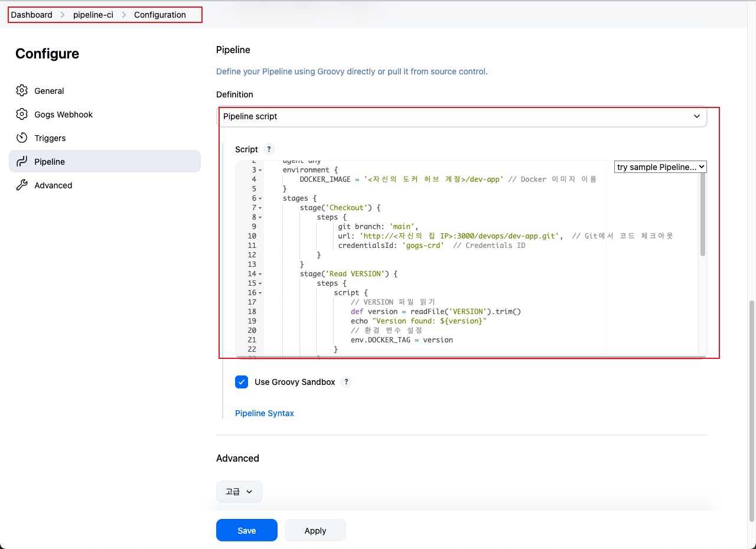Collapse the script block at line 16
The height and width of the screenshot is (549, 756).
coord(260,293)
